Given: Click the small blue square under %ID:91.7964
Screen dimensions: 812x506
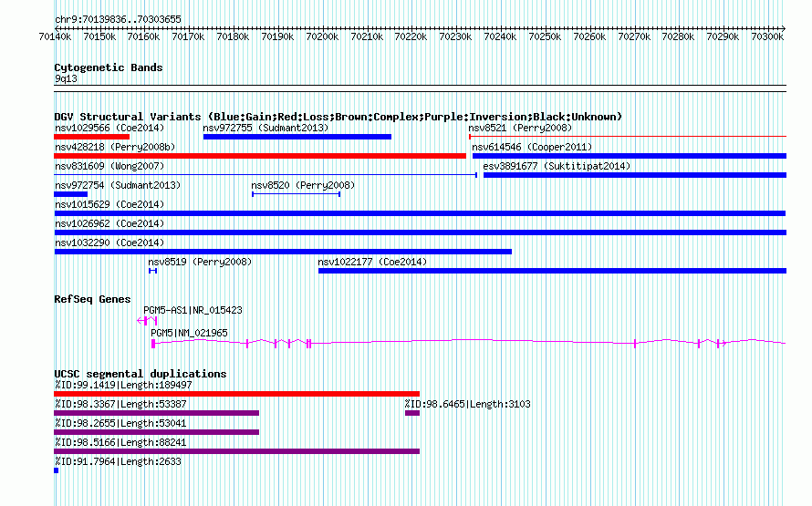Looking at the screenshot, I should pyautogui.click(x=56, y=470).
